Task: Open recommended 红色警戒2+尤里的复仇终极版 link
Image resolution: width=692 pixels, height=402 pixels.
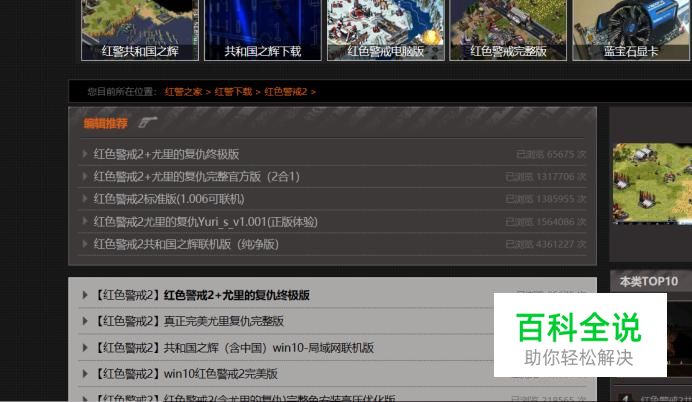Action: (166, 154)
